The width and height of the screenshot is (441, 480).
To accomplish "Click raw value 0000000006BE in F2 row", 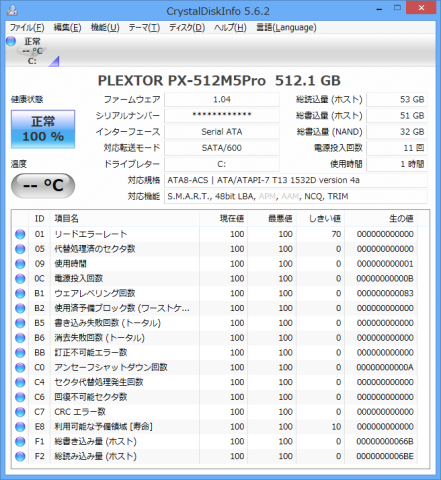I will (x=385, y=456).
